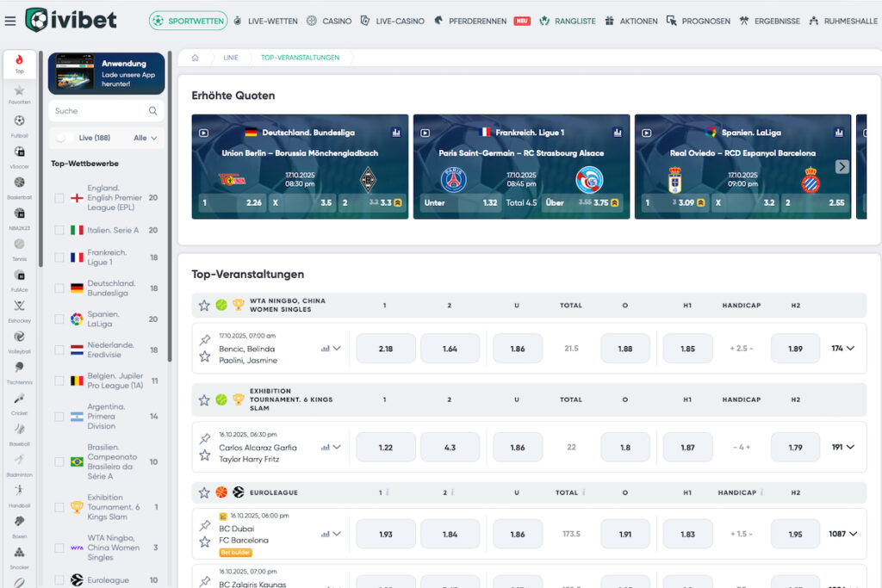This screenshot has height=588, width=882.
Task: Open statistics icon on Union Berlin card
Action: [x=396, y=132]
